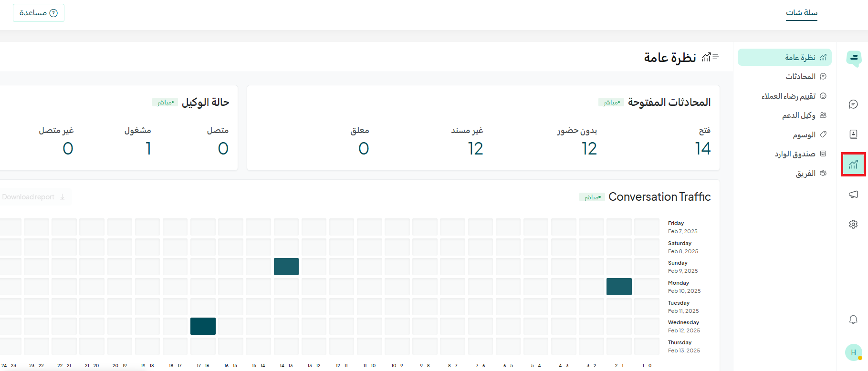Viewport: 868px width, 371px height.
Task: Click the dark cell on Monday 2-1
Action: tap(619, 287)
